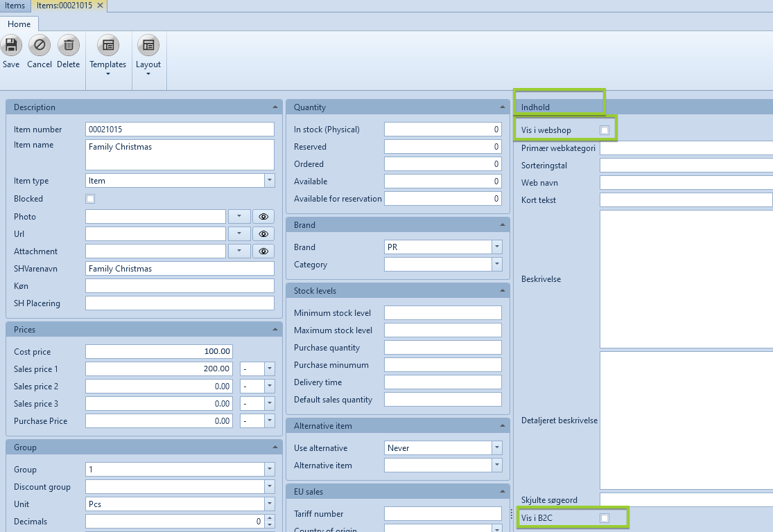
Task: Open the Sales price 1 currency dropdown
Action: [270, 369]
